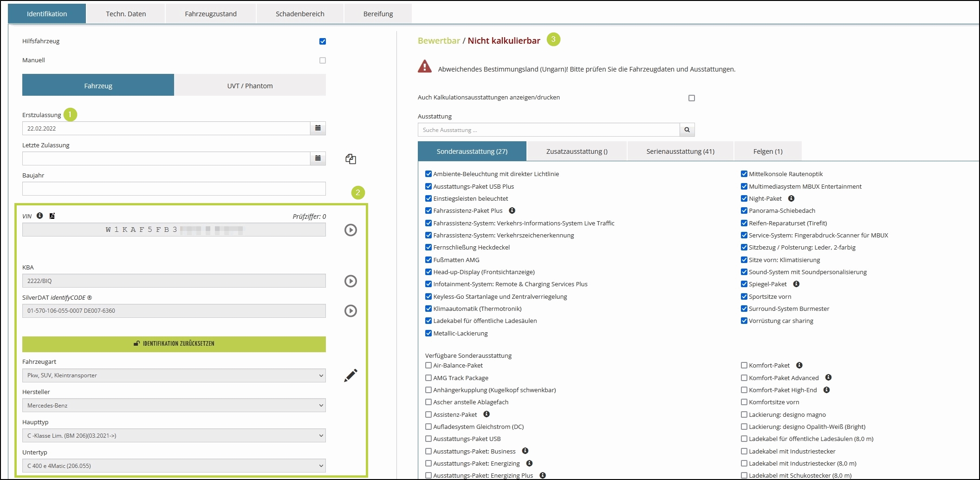Open the Letzte Zulassung calendar picker
This screenshot has height=480, width=980.
click(318, 158)
